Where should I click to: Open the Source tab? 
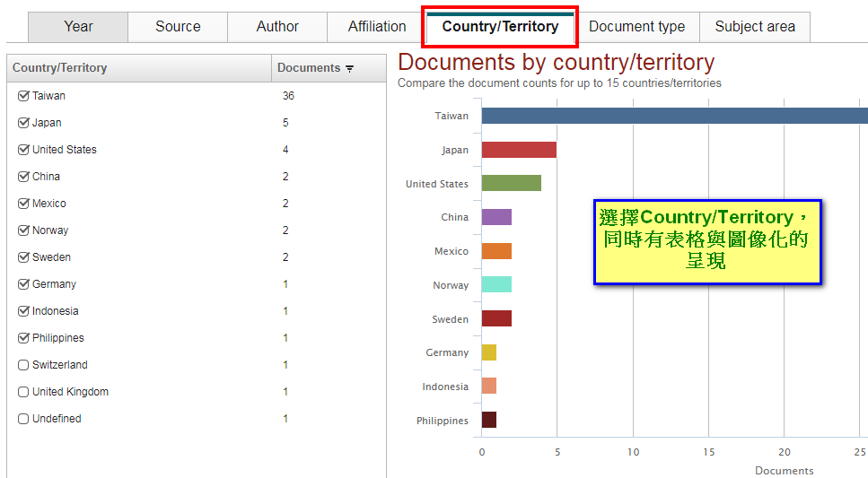pyautogui.click(x=178, y=27)
